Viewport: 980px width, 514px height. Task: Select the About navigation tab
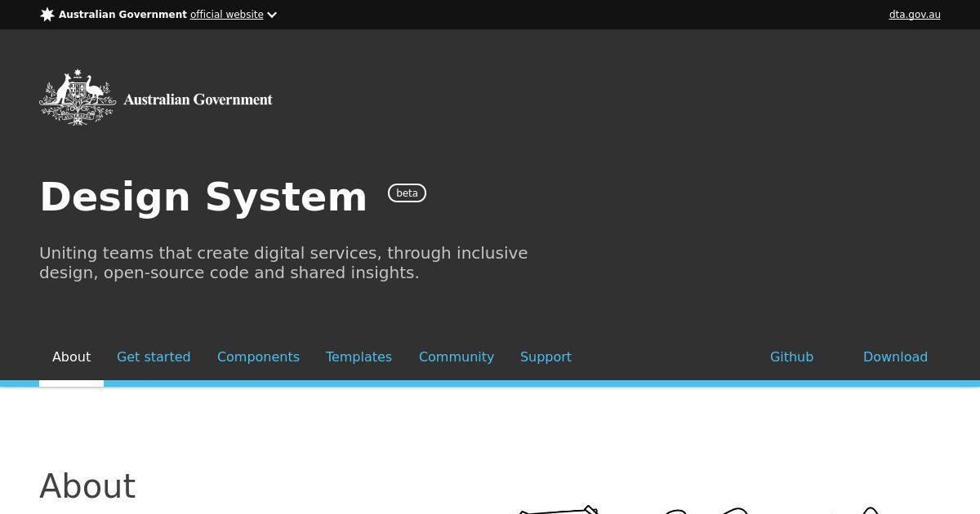[71, 357]
